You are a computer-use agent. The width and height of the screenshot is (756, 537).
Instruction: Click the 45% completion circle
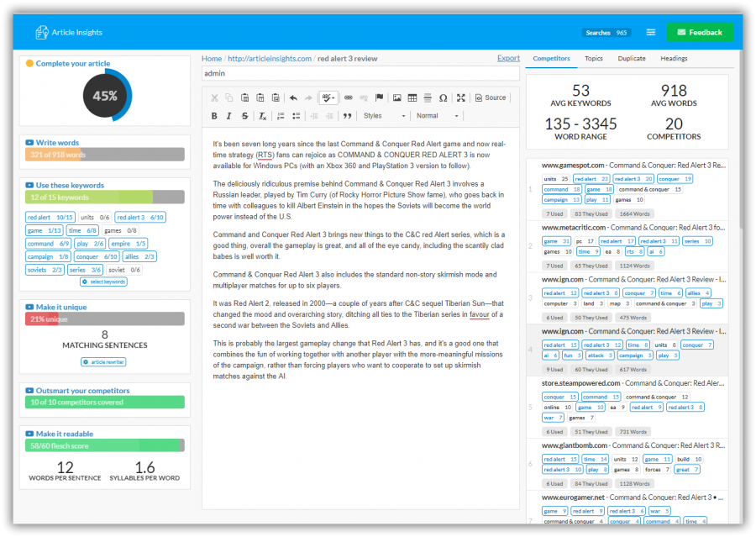(105, 96)
